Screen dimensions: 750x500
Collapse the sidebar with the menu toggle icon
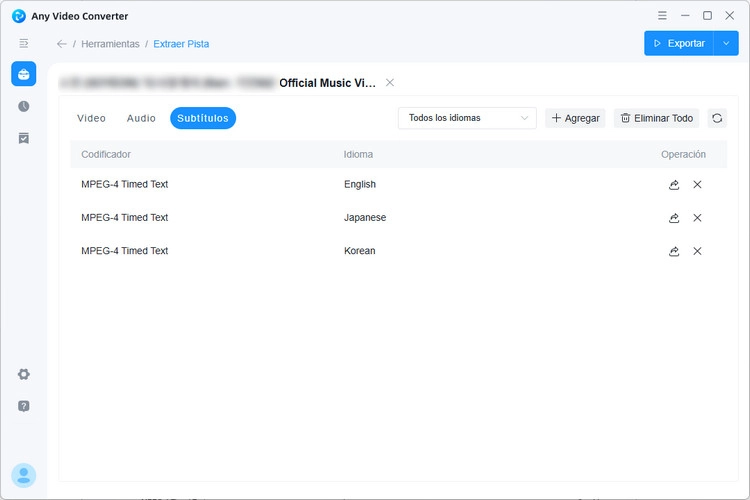23,44
